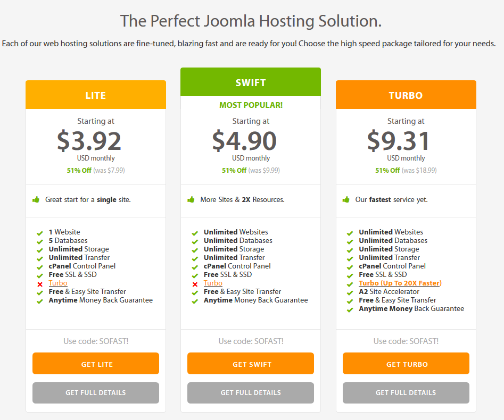Select the orange TURBO plan header

[406, 95]
